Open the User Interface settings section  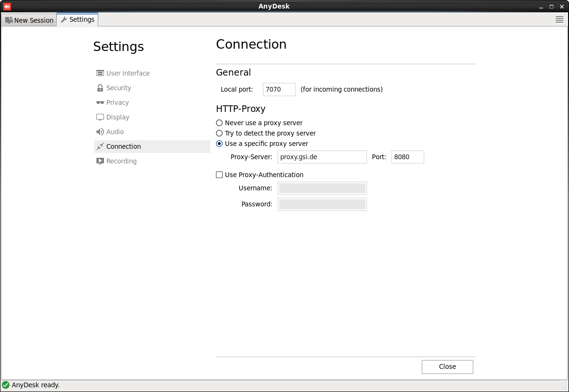(152, 73)
